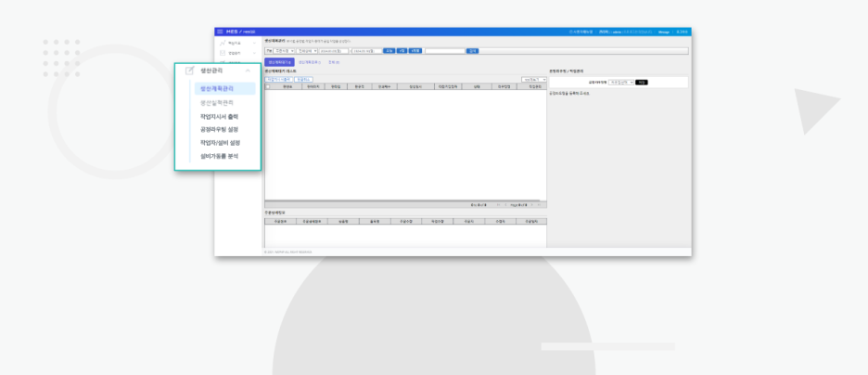Viewport: 868px width, 375px height.
Task: Open 작업자/설비 설정 menu item
Action: tap(221, 143)
